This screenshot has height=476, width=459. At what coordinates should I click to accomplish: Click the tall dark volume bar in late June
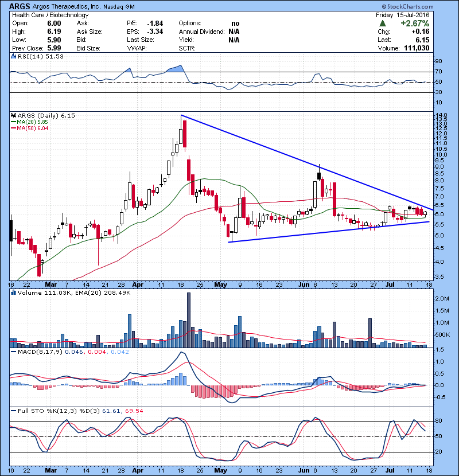(x=370, y=333)
